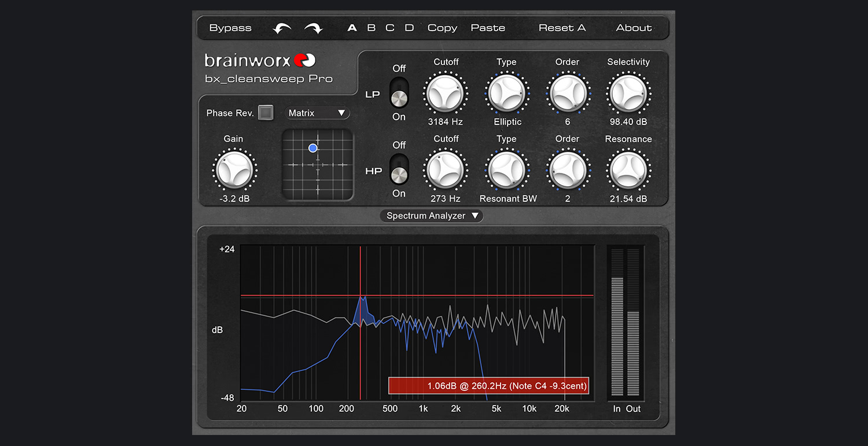Click the redo arrow icon
The width and height of the screenshot is (868, 446).
tap(313, 27)
